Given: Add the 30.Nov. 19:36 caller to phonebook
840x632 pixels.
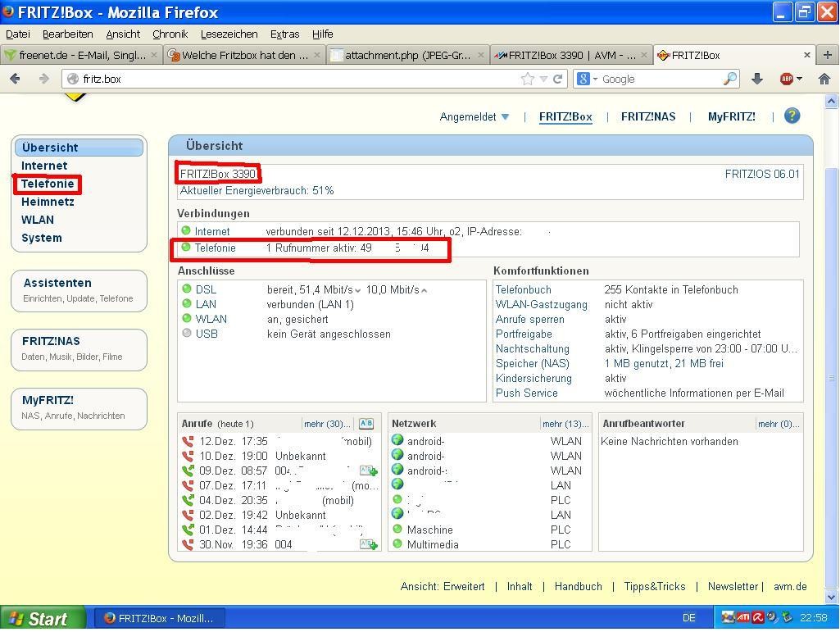Looking at the screenshot, I should (369, 544).
